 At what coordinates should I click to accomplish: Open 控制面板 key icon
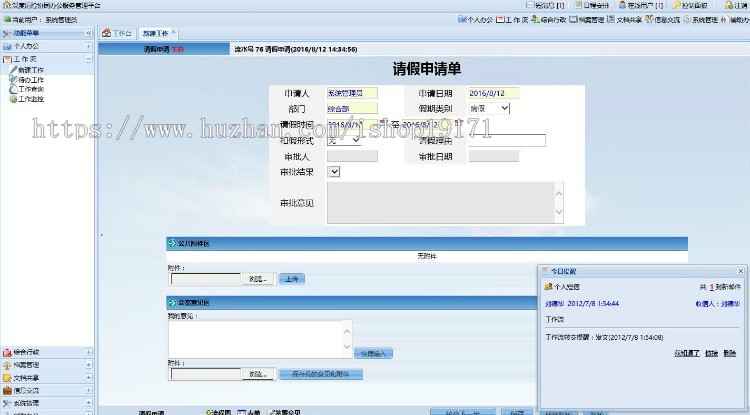click(676, 5)
